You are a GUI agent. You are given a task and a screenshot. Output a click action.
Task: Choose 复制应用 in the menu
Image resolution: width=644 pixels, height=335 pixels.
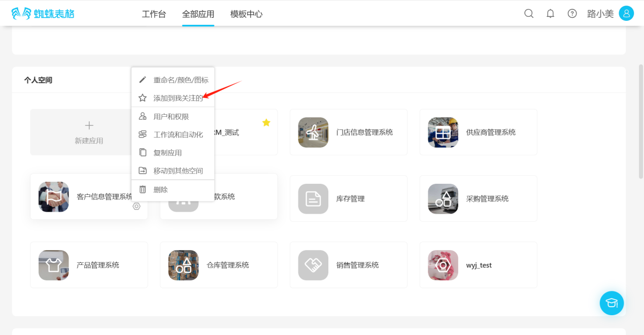pyautogui.click(x=167, y=153)
